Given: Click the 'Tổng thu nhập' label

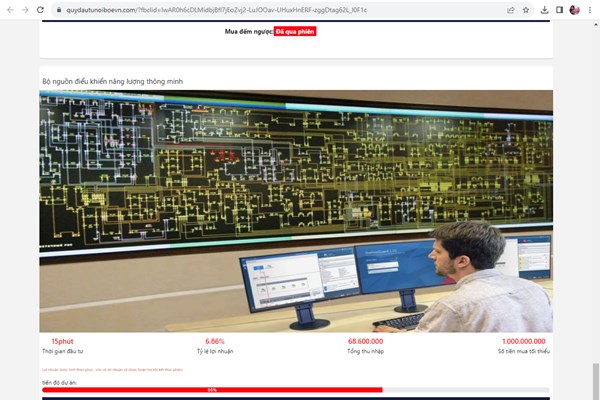Looking at the screenshot, I should [x=365, y=351].
